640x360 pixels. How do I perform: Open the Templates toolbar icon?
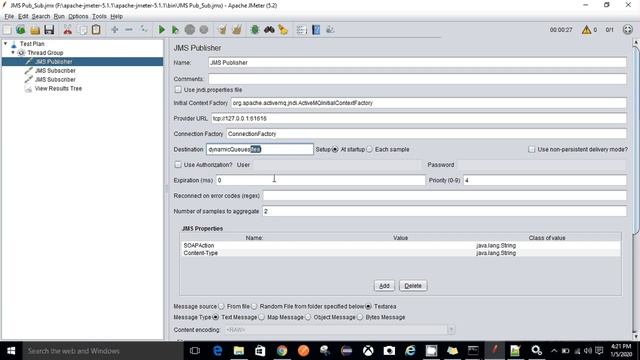point(21,30)
